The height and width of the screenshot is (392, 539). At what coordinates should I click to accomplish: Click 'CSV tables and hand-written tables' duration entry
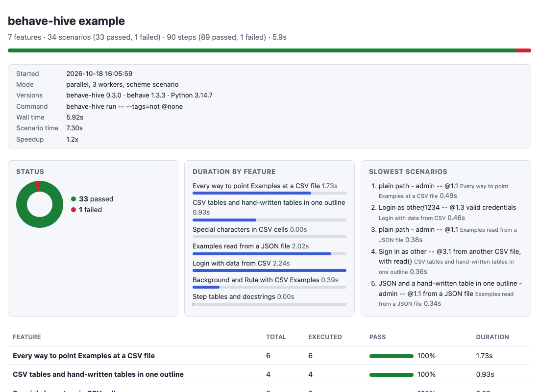pos(269,207)
